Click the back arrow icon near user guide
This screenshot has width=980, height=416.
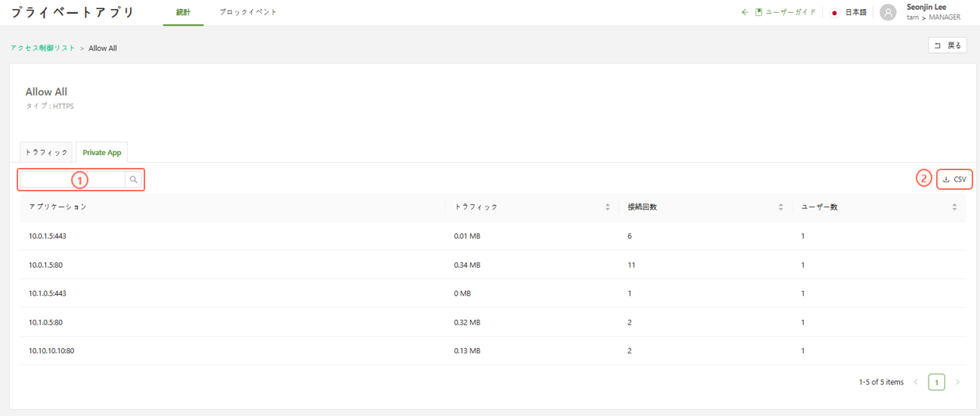744,13
